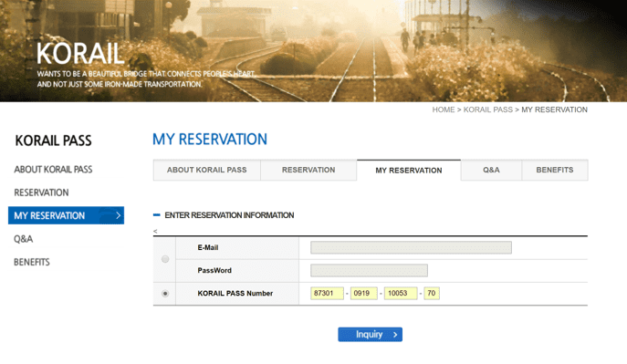The width and height of the screenshot is (627, 364).
Task: Select the MY RESERVATION tab
Action: point(409,171)
